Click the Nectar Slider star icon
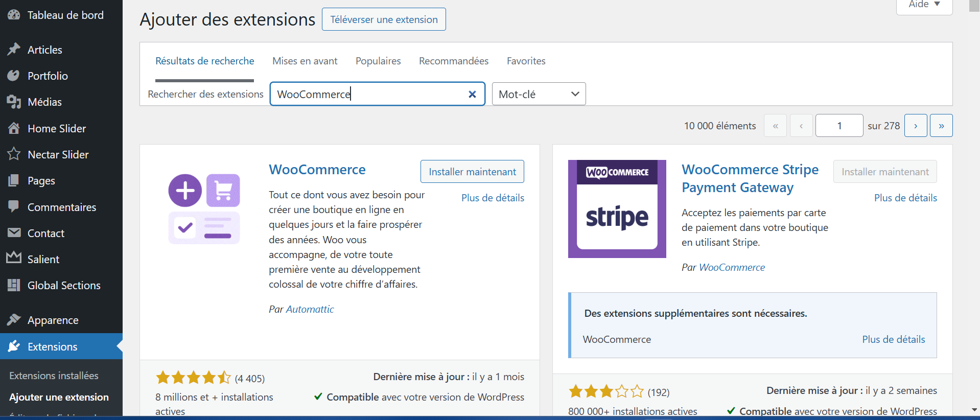Image resolution: width=980 pixels, height=420 pixels. click(14, 154)
